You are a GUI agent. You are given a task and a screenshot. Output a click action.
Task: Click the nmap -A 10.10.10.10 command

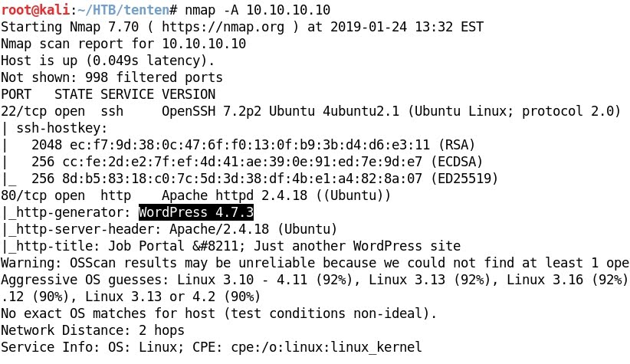pyautogui.click(x=258, y=10)
